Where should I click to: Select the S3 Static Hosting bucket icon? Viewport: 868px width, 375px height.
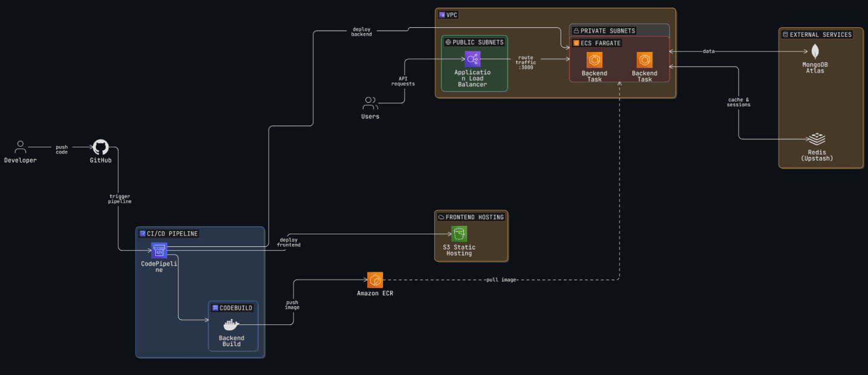(459, 234)
